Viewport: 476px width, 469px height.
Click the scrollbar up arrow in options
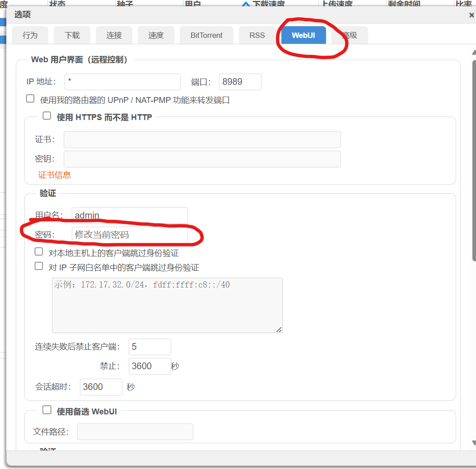pos(473,52)
